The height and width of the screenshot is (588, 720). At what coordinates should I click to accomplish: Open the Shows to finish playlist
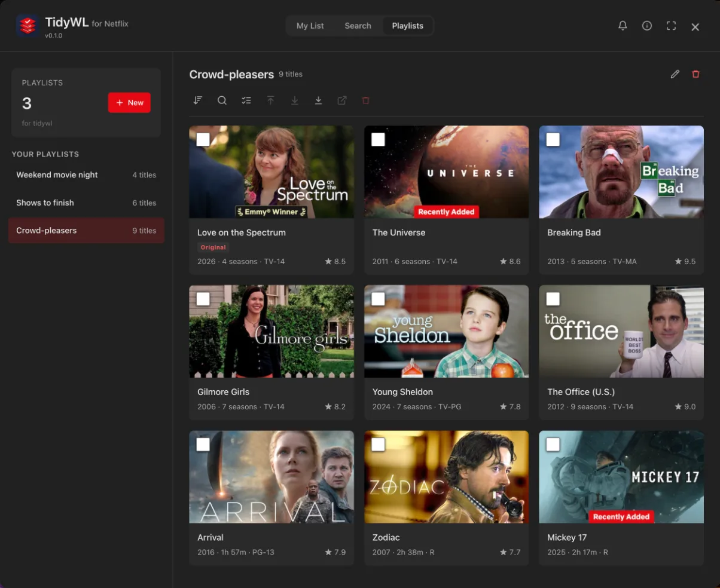click(86, 203)
